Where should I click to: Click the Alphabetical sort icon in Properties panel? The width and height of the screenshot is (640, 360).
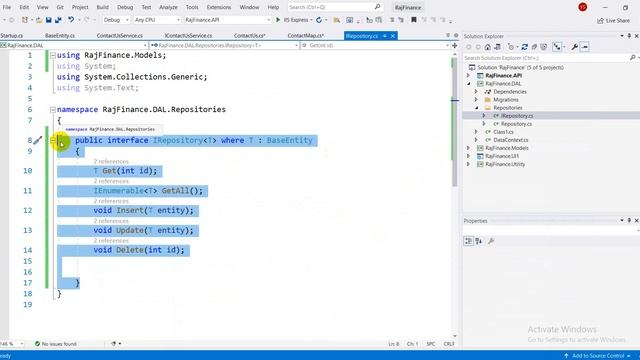pos(479,241)
